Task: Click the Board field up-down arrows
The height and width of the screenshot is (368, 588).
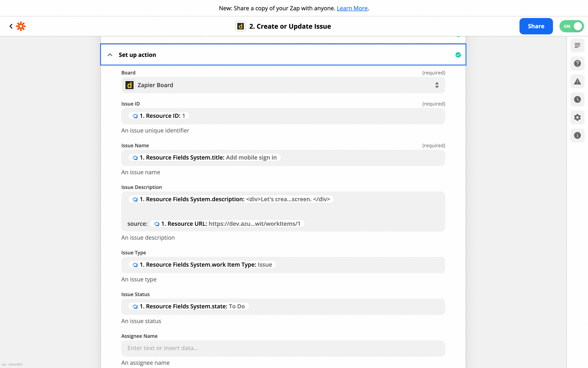Action: point(437,85)
